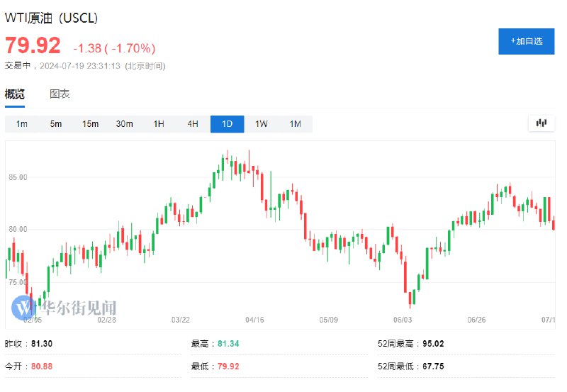Viewport: 567px width, 392px height.
Task: Click the 06/26 date axis label
Action: click(x=476, y=320)
